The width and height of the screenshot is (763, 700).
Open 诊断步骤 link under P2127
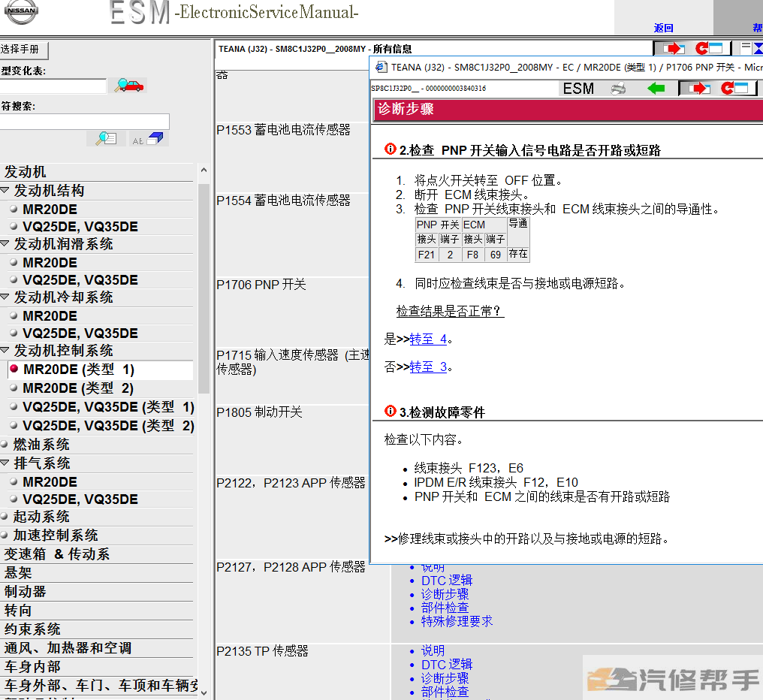(x=445, y=594)
